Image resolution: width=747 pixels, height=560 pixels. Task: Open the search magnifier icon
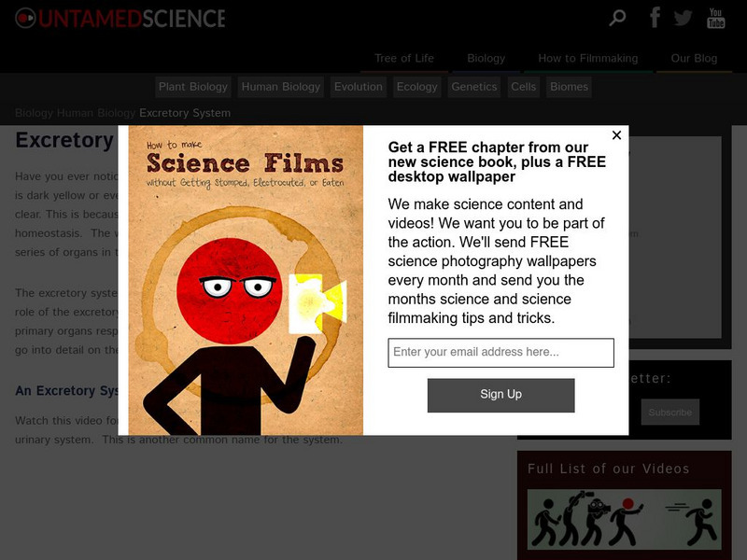coord(617,18)
